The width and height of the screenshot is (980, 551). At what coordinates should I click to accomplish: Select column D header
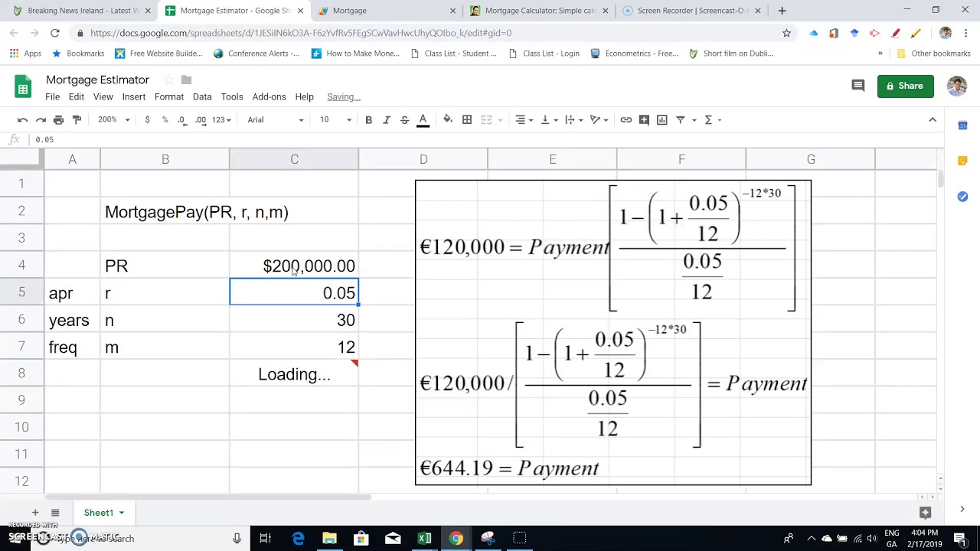click(423, 159)
